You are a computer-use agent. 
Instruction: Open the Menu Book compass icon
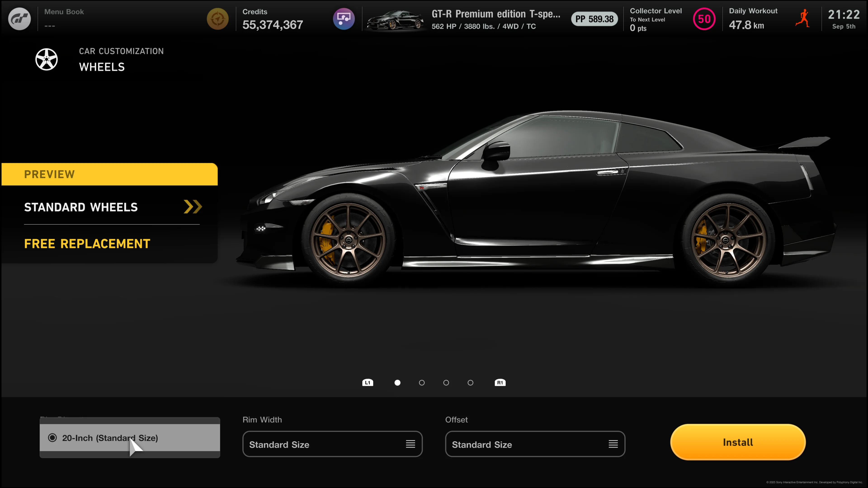[218, 19]
